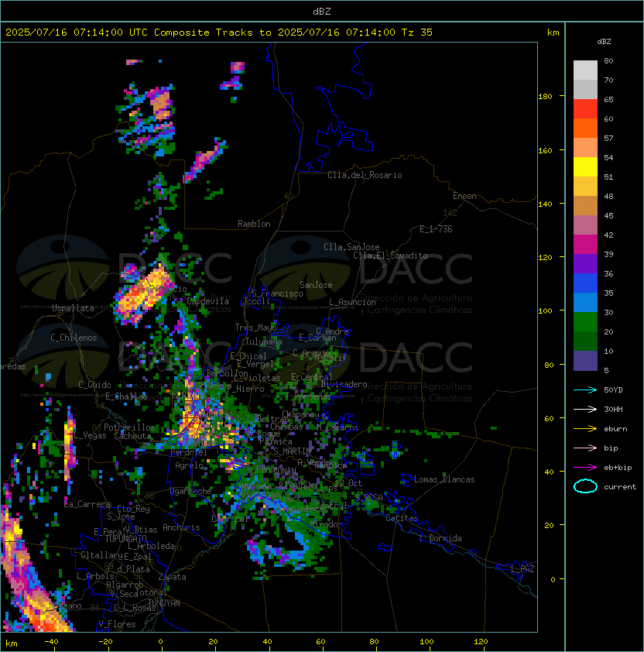The height and width of the screenshot is (652, 644).
Task: Click the eb+bip magenta arrow legend icon
Action: pos(585,468)
